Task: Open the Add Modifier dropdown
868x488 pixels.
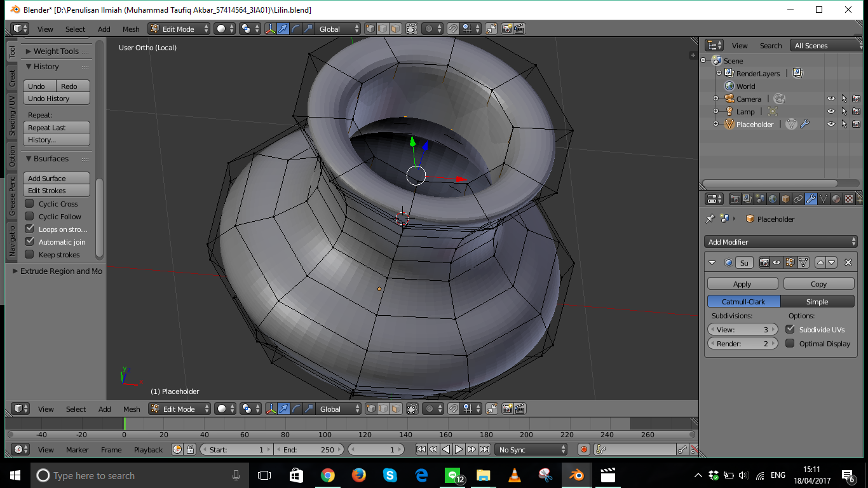Action: (x=782, y=241)
